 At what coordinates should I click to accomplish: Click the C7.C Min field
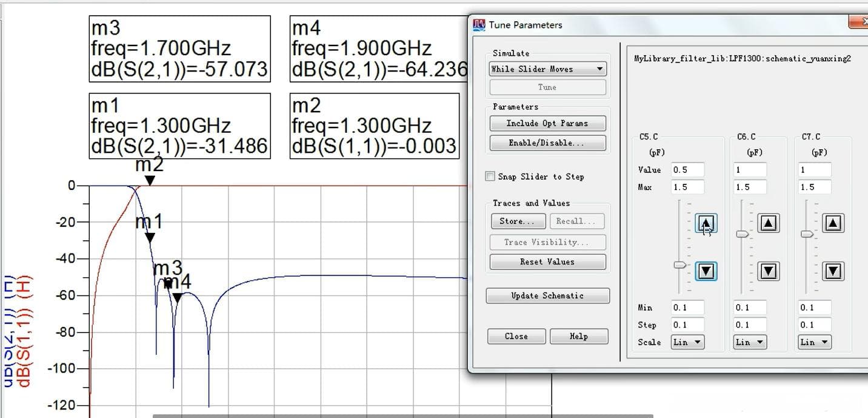click(x=815, y=308)
